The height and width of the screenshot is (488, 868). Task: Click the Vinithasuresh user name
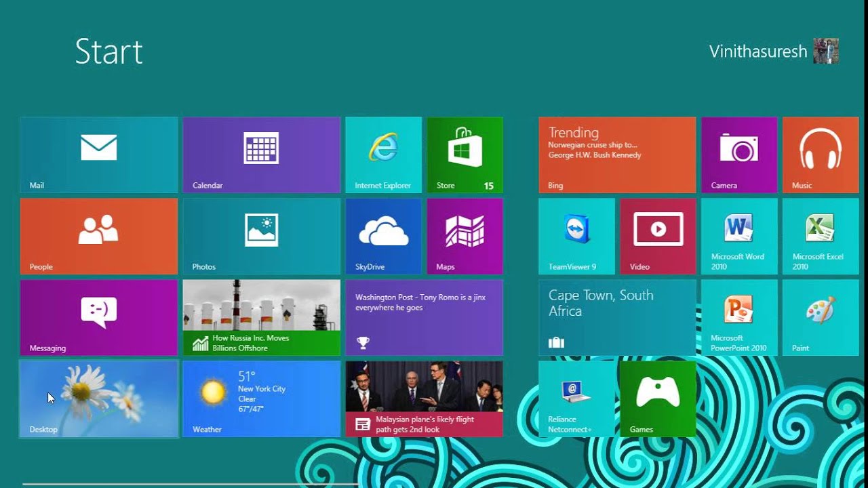758,52
